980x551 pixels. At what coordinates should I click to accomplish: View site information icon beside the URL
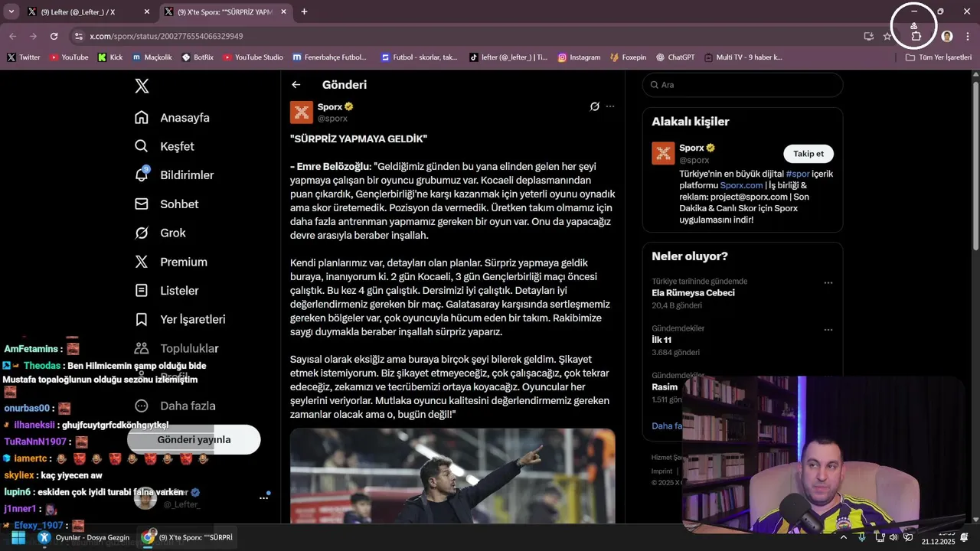click(77, 36)
